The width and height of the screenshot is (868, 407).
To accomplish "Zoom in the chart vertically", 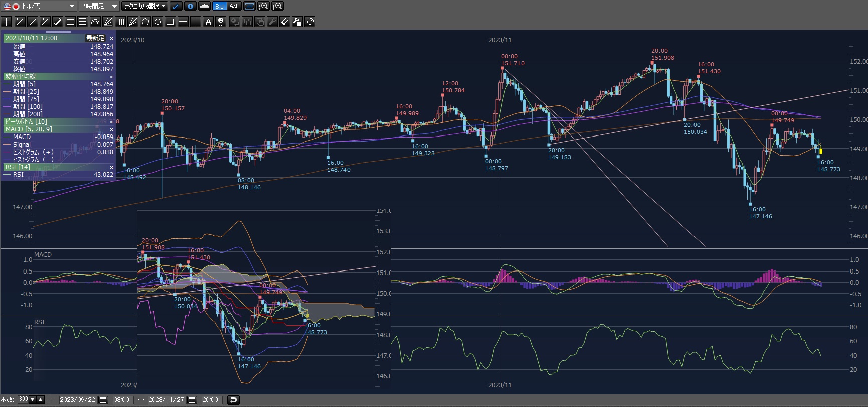I will coord(277,6).
